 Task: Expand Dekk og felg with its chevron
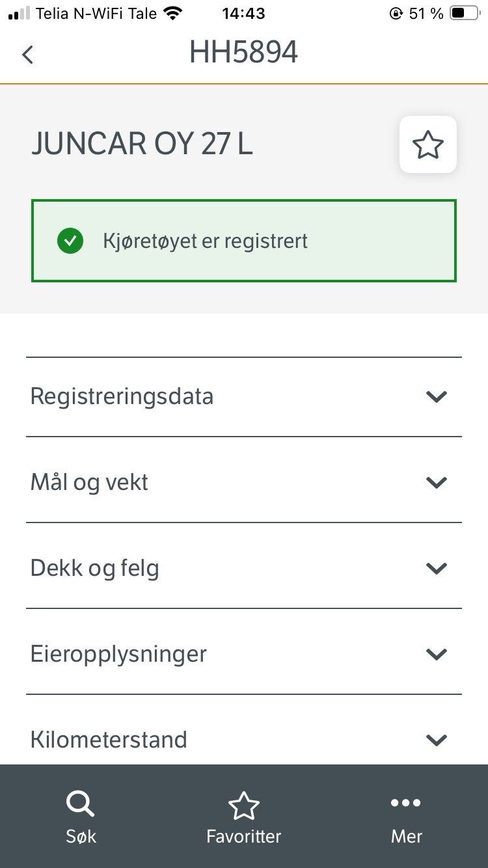click(x=436, y=568)
